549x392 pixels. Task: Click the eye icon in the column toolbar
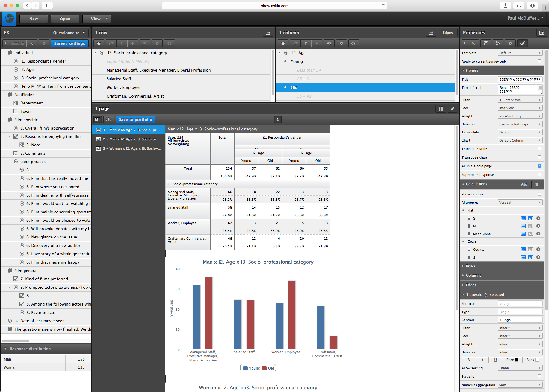[x=353, y=43]
